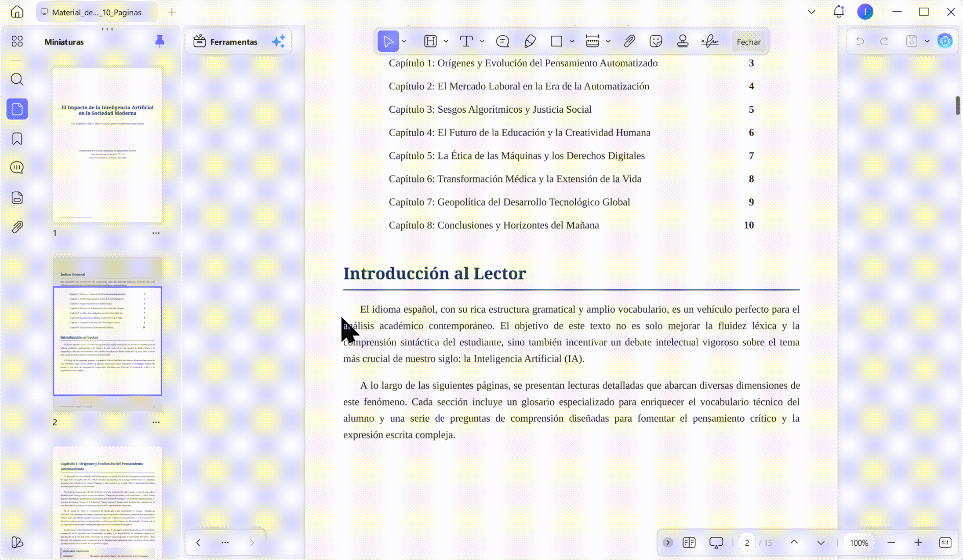Open options menu for page 1 thumbnail
The image size is (963, 560).
click(156, 233)
